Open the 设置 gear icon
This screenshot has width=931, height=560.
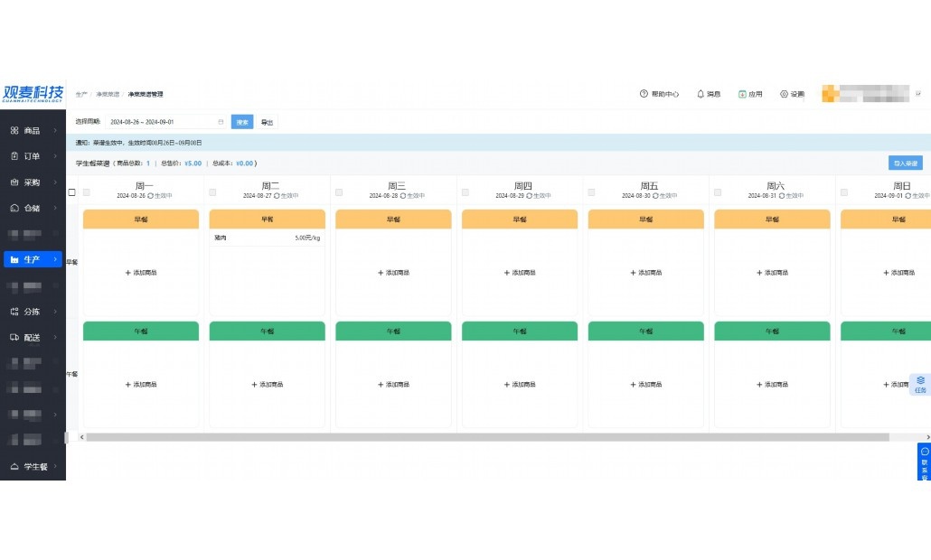click(784, 94)
